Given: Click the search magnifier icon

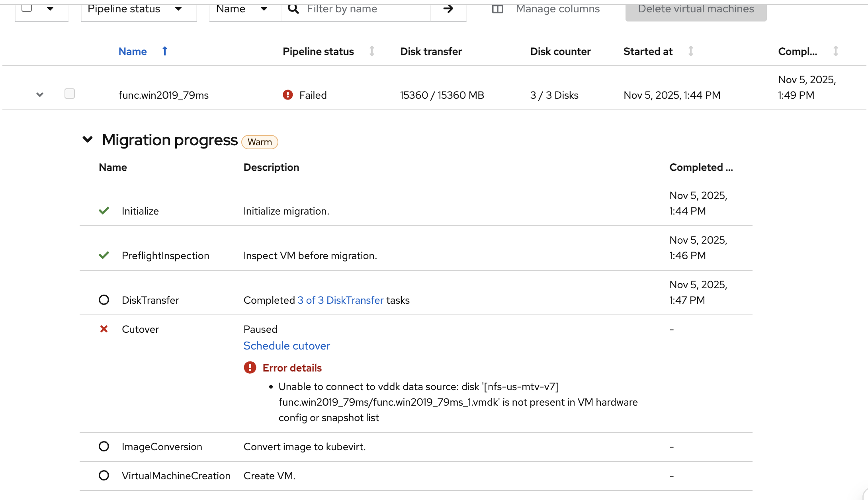Looking at the screenshot, I should [x=293, y=9].
